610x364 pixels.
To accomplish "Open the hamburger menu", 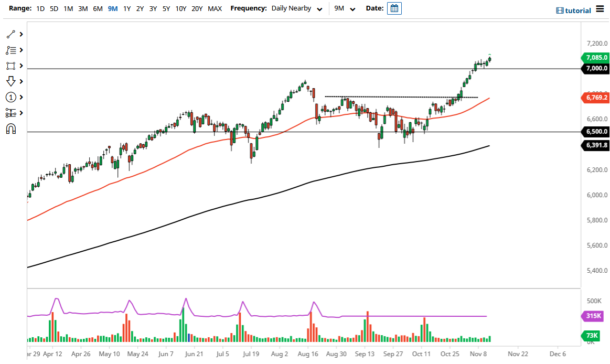I will (x=600, y=9).
